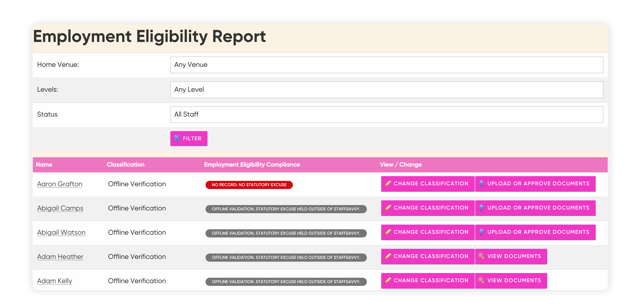Sort by the Name column header

(x=44, y=165)
